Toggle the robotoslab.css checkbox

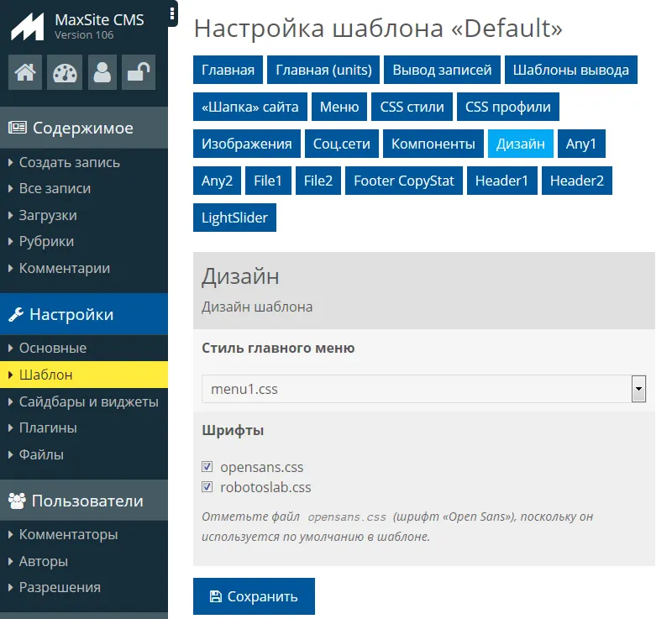tap(207, 487)
